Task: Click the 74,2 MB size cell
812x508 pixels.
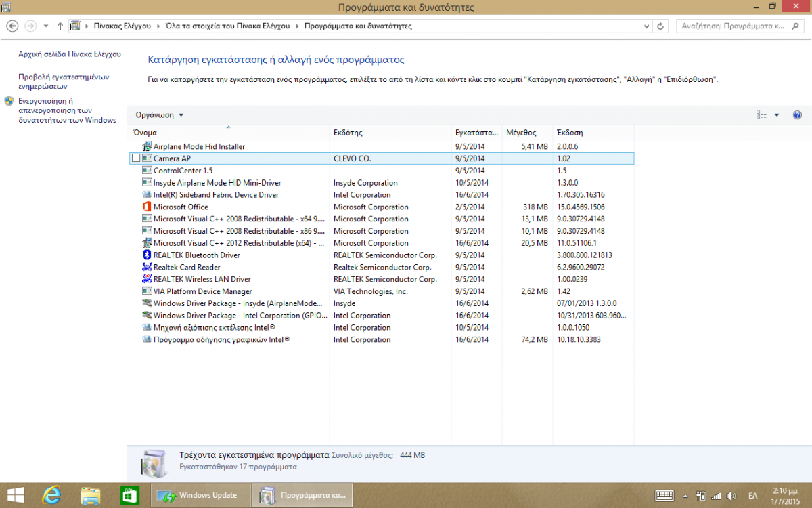Action: (x=534, y=340)
